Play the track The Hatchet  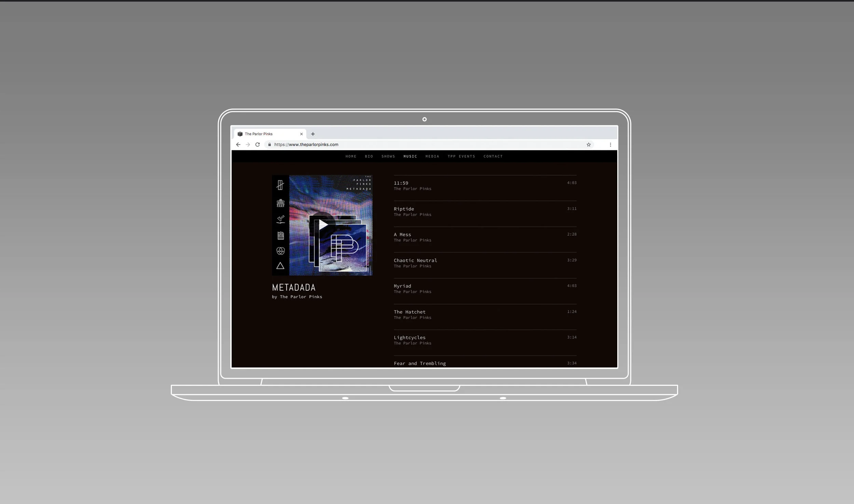485,317
